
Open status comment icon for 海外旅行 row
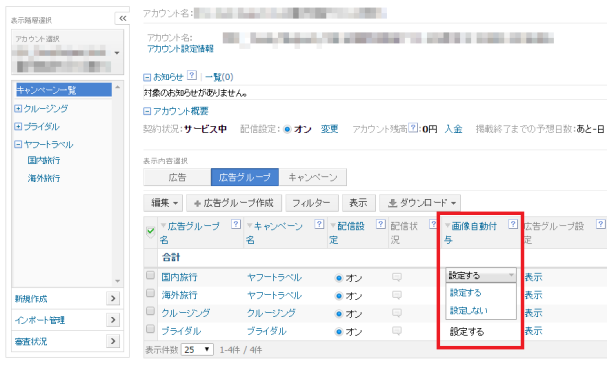(397, 295)
